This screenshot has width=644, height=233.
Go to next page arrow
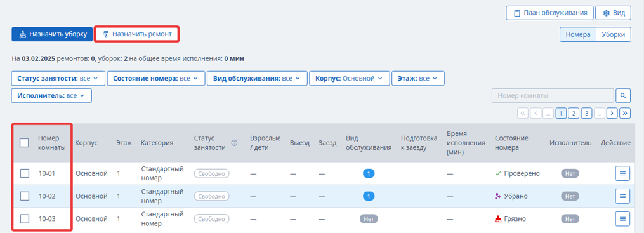pos(612,112)
